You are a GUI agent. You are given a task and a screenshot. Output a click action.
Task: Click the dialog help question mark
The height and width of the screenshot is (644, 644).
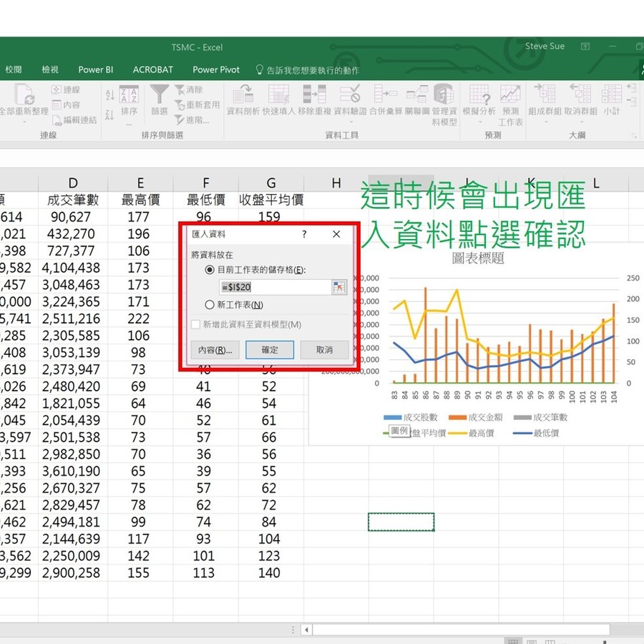pos(304,234)
